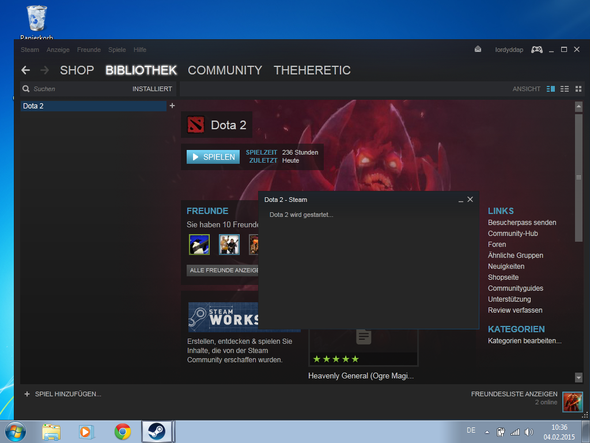Open Windows Explorer from the taskbar
The height and width of the screenshot is (443, 590).
click(51, 432)
